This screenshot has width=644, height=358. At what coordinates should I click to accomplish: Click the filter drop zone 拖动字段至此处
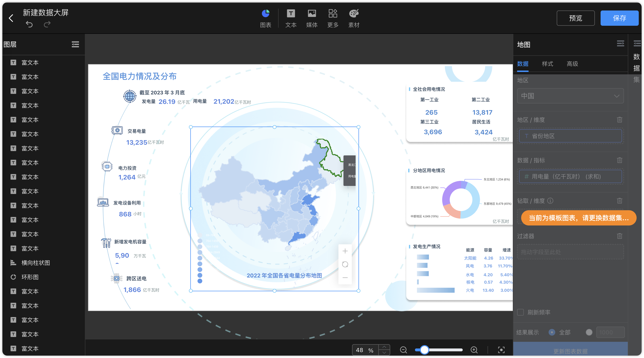click(x=570, y=252)
